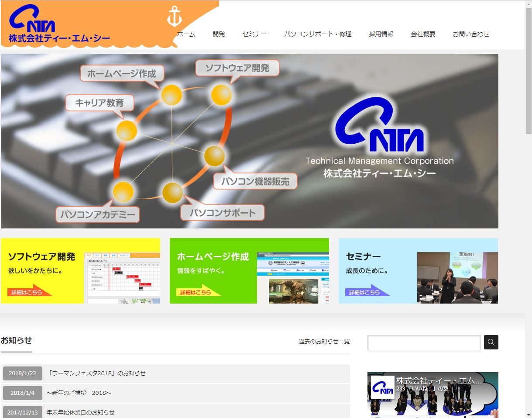Go to セミナー in the navigation bar
Viewport: 532px width, 418px height.
tap(254, 34)
